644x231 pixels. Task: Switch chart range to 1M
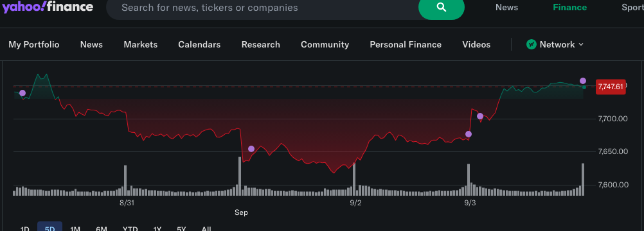75,229
